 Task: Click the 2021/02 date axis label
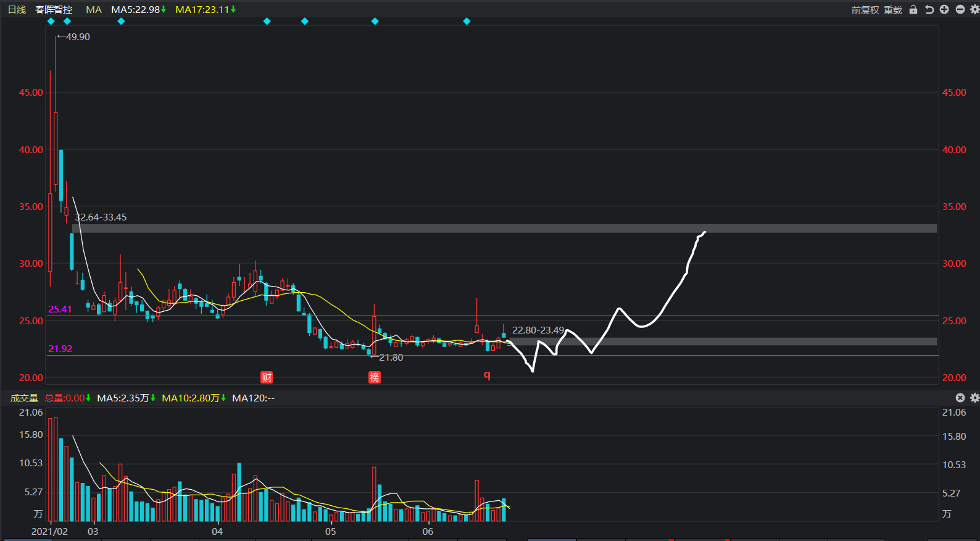[x=49, y=531]
